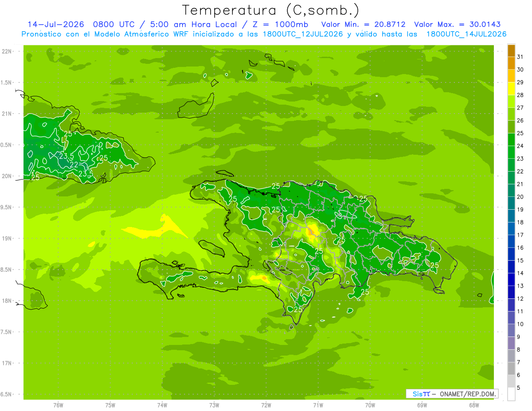The height and width of the screenshot is (411, 532).
Task: Click the '22N' latitude label
Action: click(x=7, y=51)
